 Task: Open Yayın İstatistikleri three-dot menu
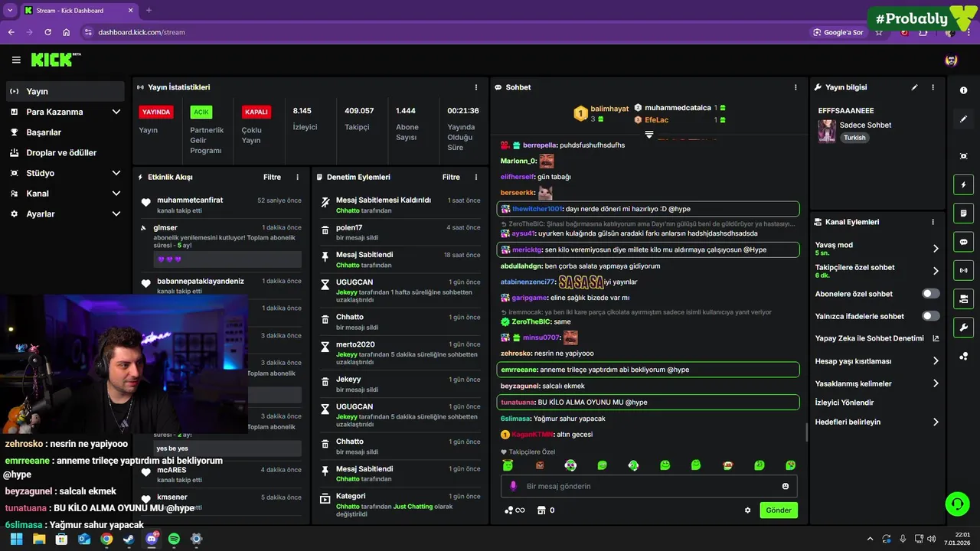click(x=476, y=87)
